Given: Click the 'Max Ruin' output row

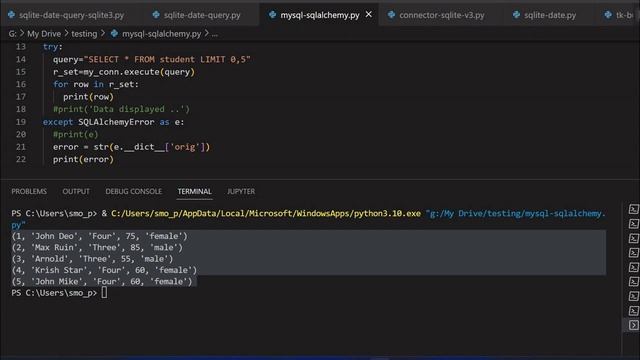Looking at the screenshot, I should click(x=97, y=248).
